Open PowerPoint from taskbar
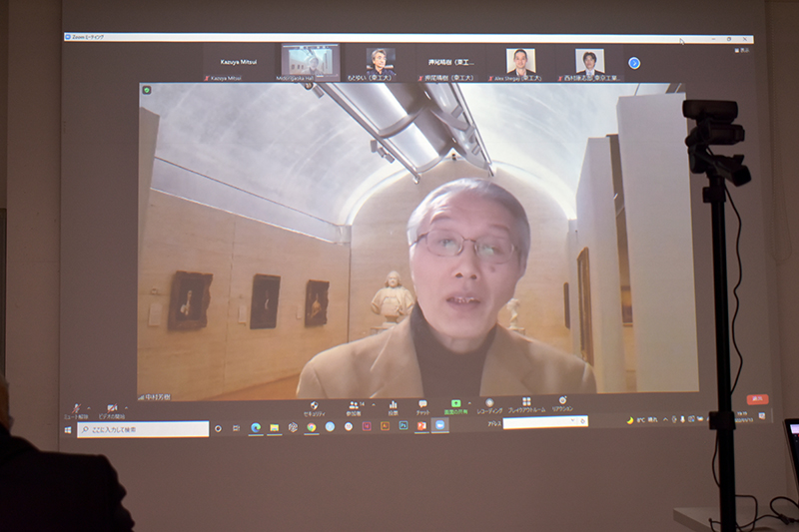The image size is (799, 532). click(421, 425)
